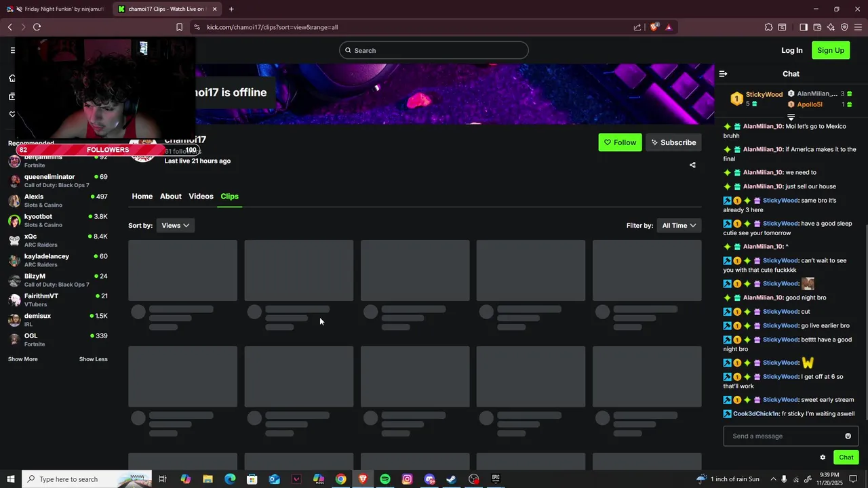868x488 pixels.
Task: Open BilzyM recommended channel
Action: coord(58,280)
